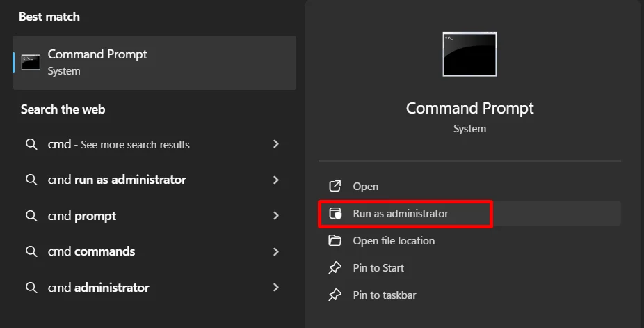Open web suggestion 'cmd run as administrator'
Viewport: 644px width, 328px height.
pos(154,180)
